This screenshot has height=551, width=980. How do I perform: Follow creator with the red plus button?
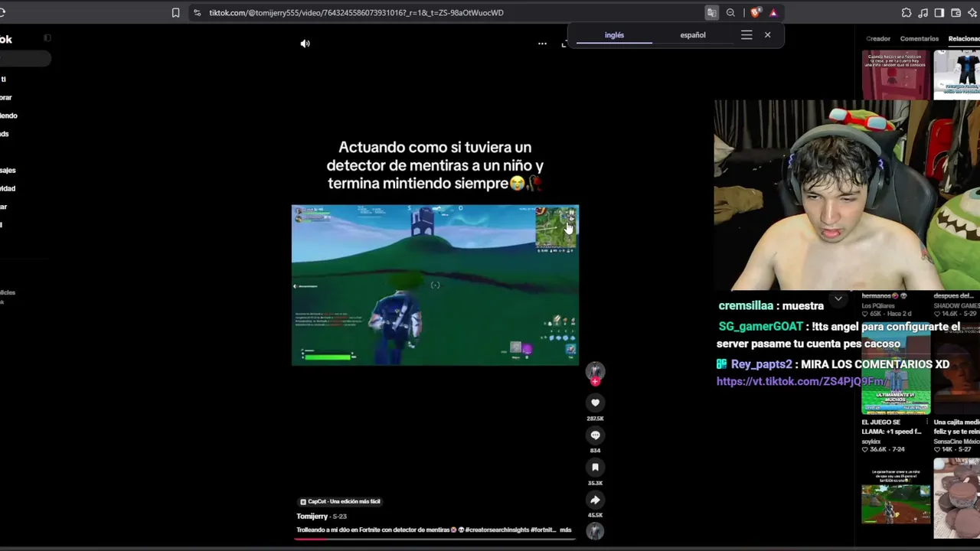[x=595, y=380]
